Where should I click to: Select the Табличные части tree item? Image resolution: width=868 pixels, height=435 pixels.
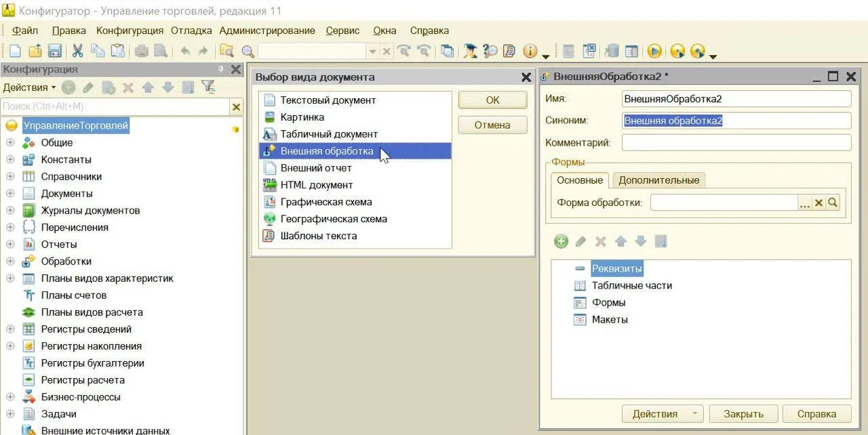pos(632,286)
